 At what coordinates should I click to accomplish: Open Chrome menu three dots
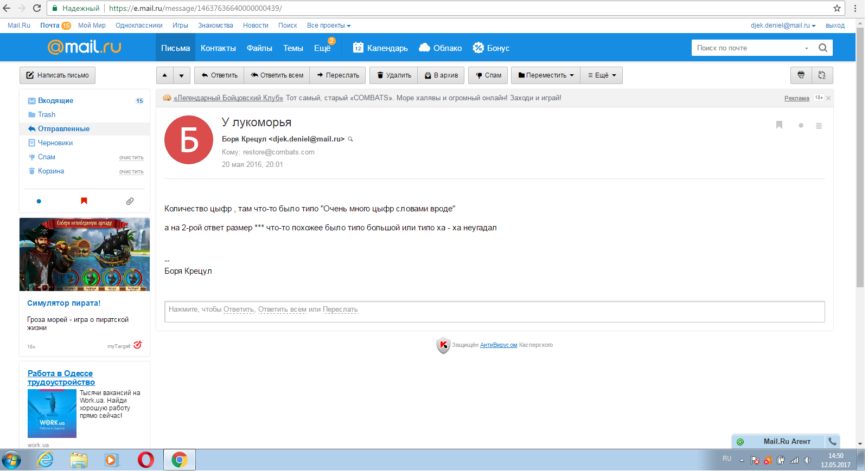pyautogui.click(x=856, y=8)
